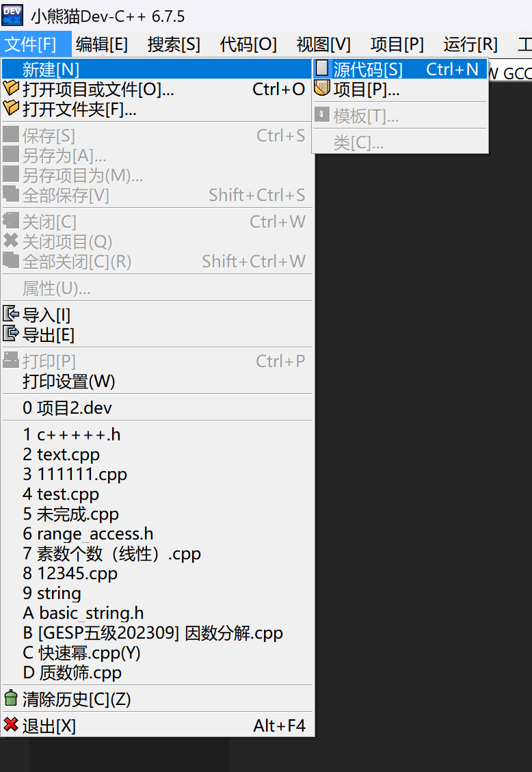The image size is (532, 772).
Task: Click the folder icon next to 打开文件夹
Action: (x=11, y=108)
